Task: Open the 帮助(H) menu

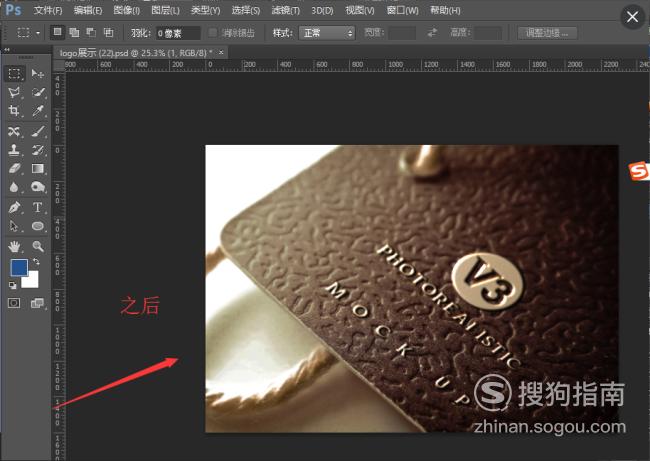Action: 445,10
